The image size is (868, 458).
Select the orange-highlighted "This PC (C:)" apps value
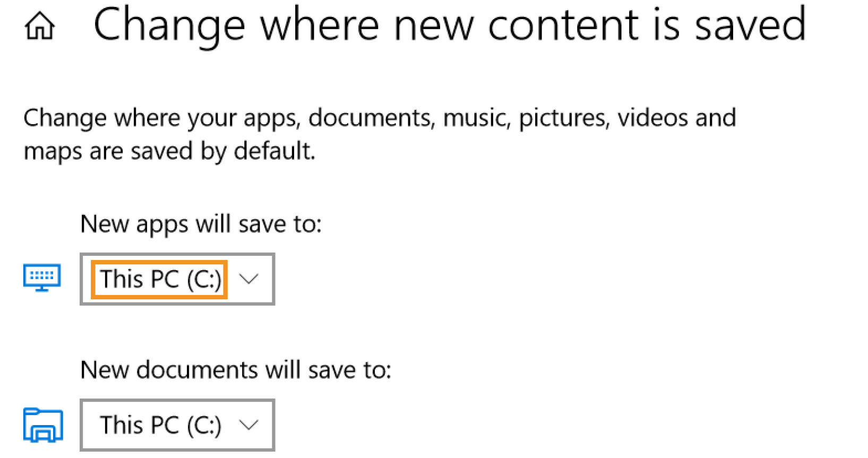tap(159, 279)
